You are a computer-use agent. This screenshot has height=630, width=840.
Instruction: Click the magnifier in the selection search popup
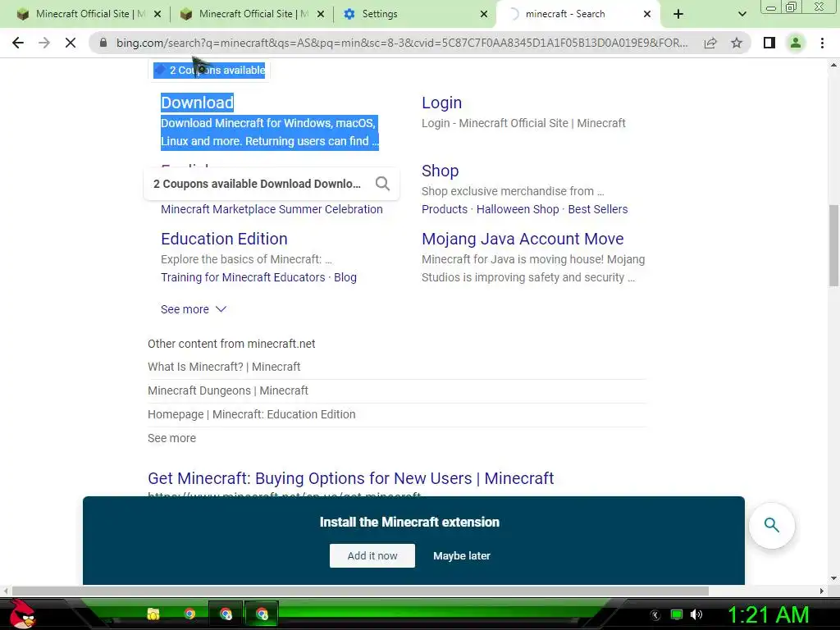click(382, 184)
